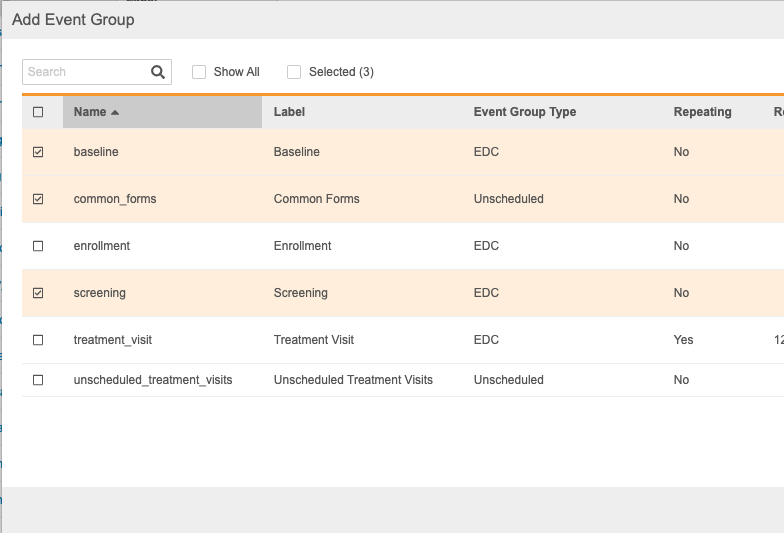This screenshot has height=533, width=784.
Task: Uncheck the baseline row checkbox
Action: pos(39,152)
